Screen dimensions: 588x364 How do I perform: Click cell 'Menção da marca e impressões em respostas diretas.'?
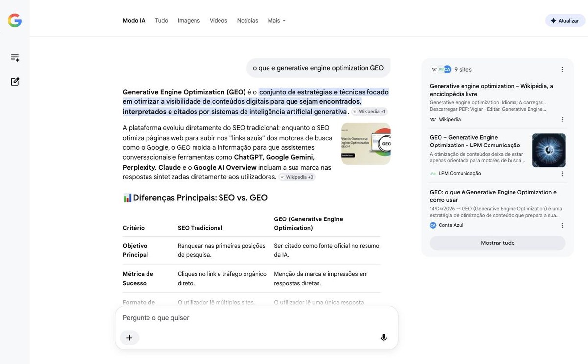tap(320, 279)
